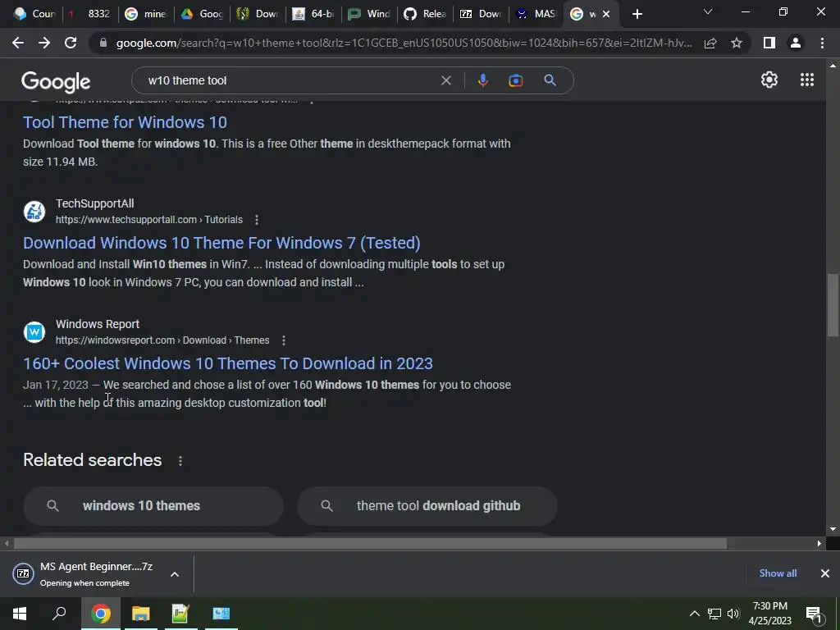Open File Explorer from the taskbar
Image resolution: width=840 pixels, height=630 pixels.
click(x=140, y=614)
